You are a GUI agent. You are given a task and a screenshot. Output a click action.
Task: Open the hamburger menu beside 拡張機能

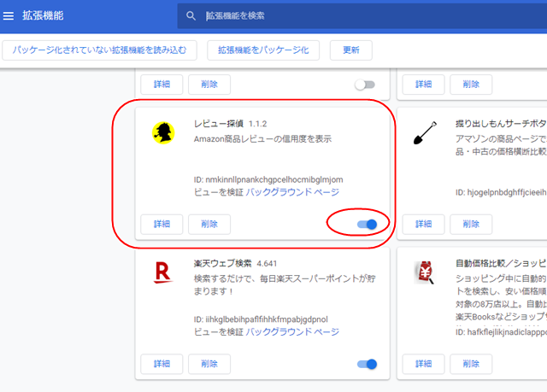point(9,15)
